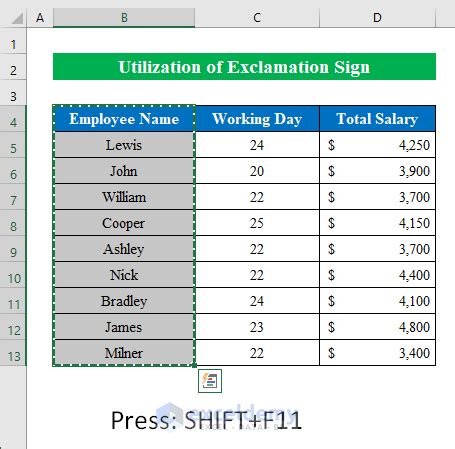Select the cell containing Milner
455x449 pixels.
tap(124, 353)
